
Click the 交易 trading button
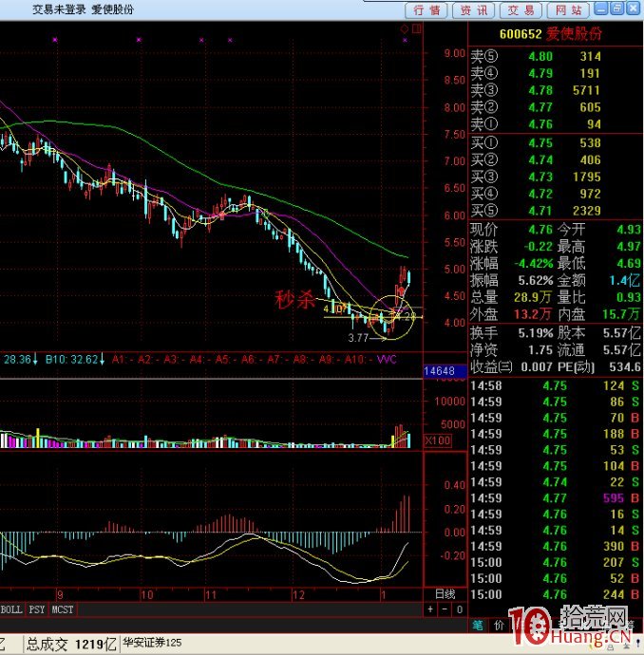(x=521, y=10)
